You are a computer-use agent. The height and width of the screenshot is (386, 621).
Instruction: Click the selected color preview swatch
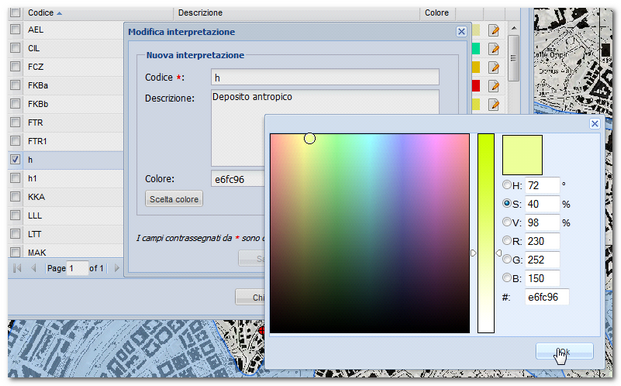(x=522, y=155)
